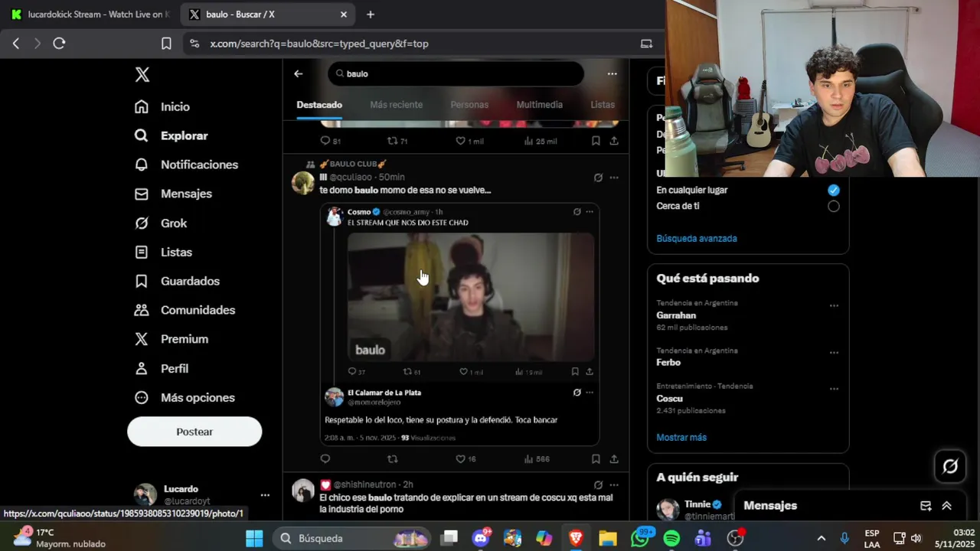Switch to lucardokick Stream browser tab
Viewport: 980px width, 551px height.
tap(90, 14)
